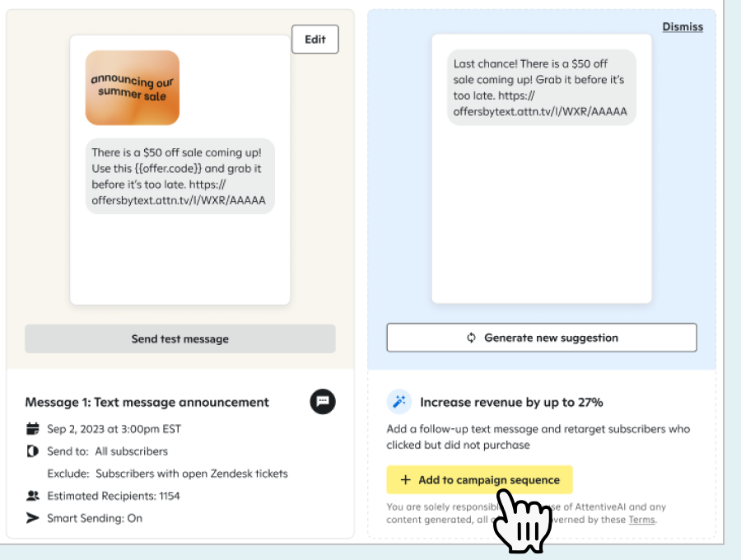Image resolution: width=741 pixels, height=560 pixels.
Task: Select the summer sale announcement image
Action: (133, 88)
